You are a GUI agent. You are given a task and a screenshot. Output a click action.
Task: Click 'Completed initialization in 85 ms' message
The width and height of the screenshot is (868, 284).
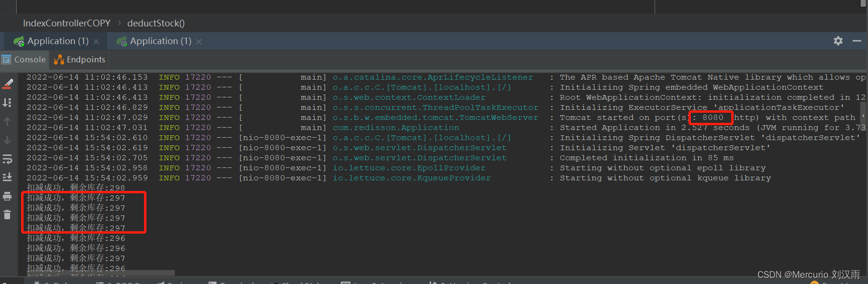coord(647,158)
